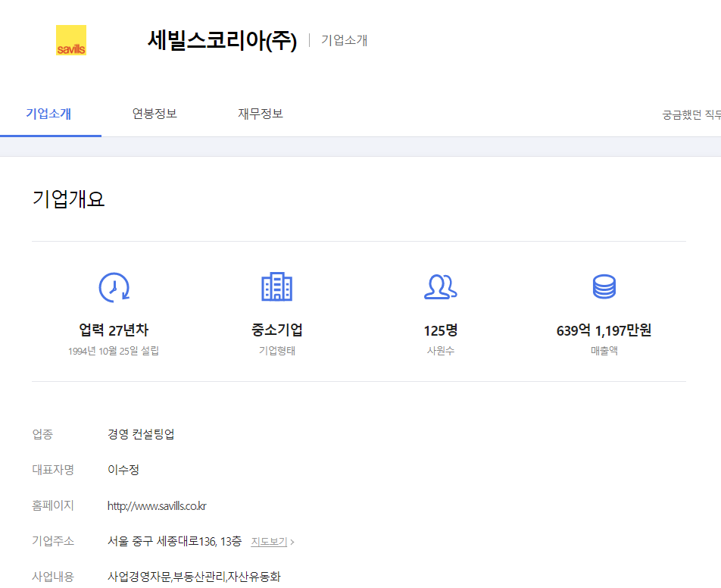
Task: Click the 매출액 caption
Action: (x=604, y=351)
